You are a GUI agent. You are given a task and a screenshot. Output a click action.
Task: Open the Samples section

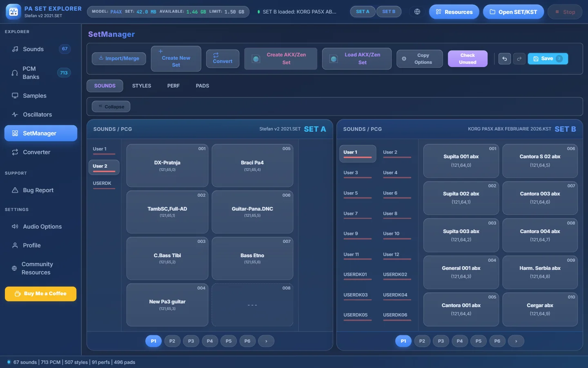pos(41,96)
